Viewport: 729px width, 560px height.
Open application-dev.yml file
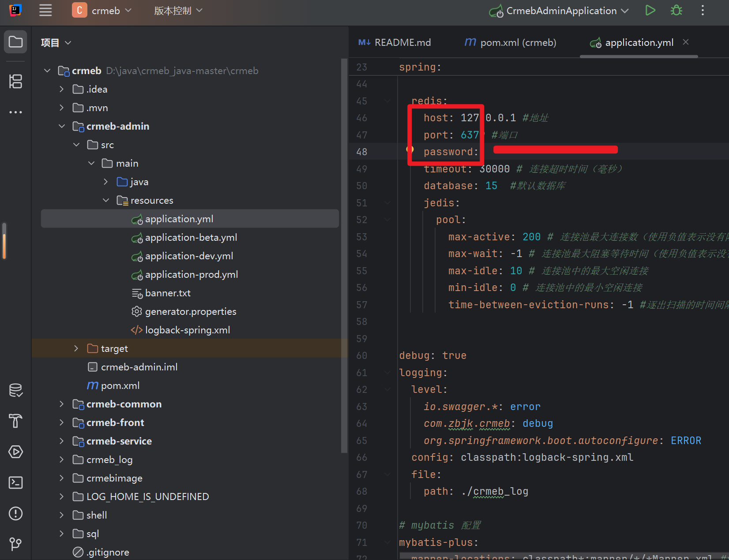coord(190,256)
